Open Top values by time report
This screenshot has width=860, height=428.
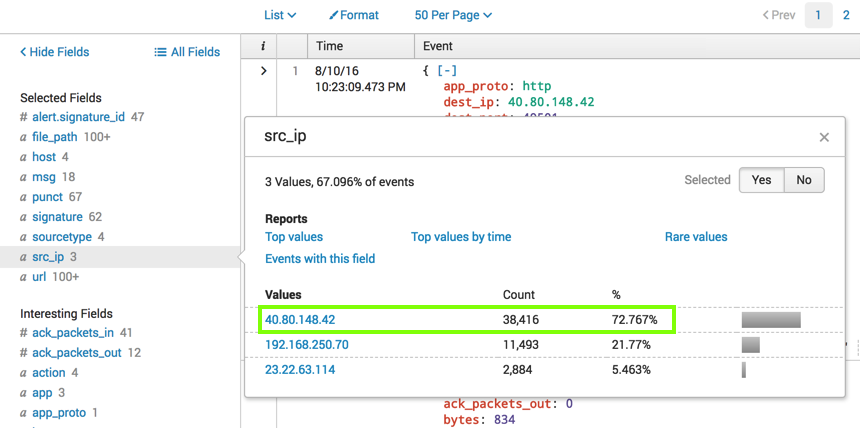tap(461, 237)
